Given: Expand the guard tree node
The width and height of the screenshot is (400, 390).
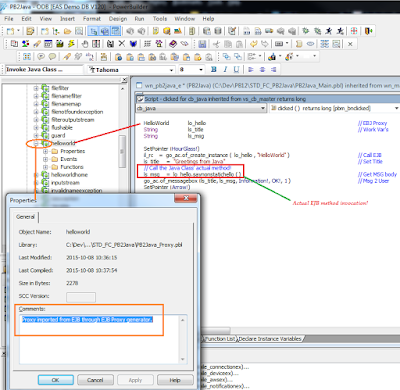Looking at the screenshot, I should [x=36, y=136].
